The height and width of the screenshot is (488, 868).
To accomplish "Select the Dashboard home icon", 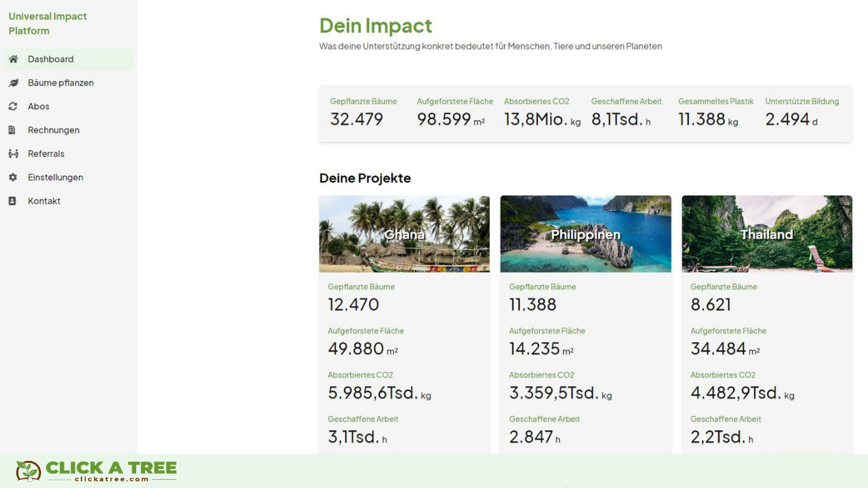I will coord(12,59).
